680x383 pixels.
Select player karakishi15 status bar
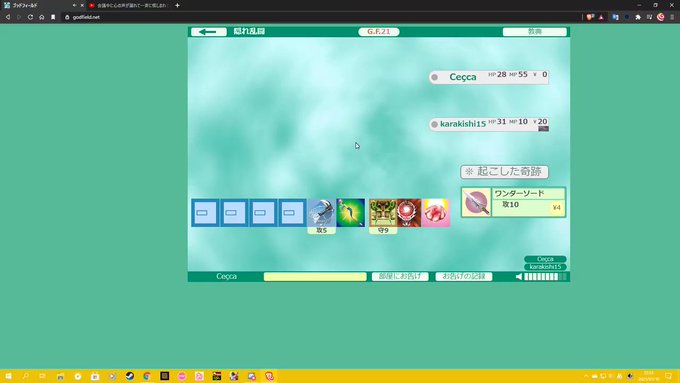488,124
